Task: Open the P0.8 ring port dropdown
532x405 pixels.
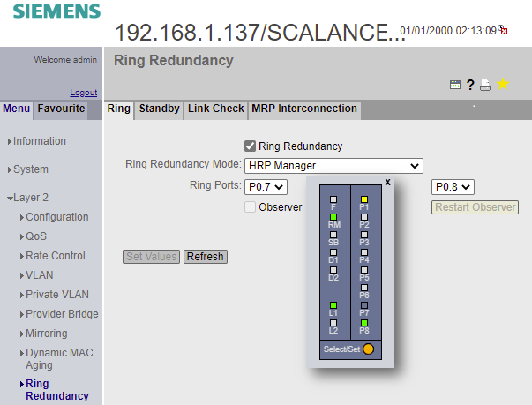Action: tap(453, 187)
